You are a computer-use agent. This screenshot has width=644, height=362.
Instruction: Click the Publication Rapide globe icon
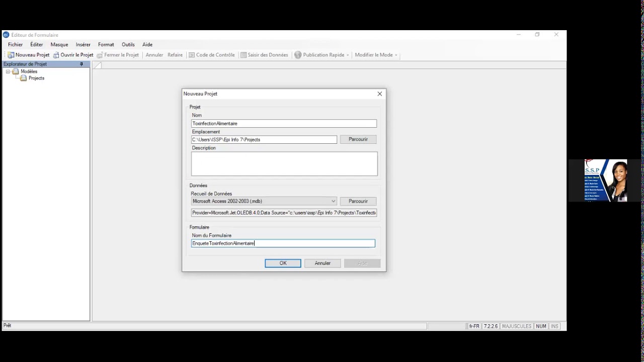[298, 55]
